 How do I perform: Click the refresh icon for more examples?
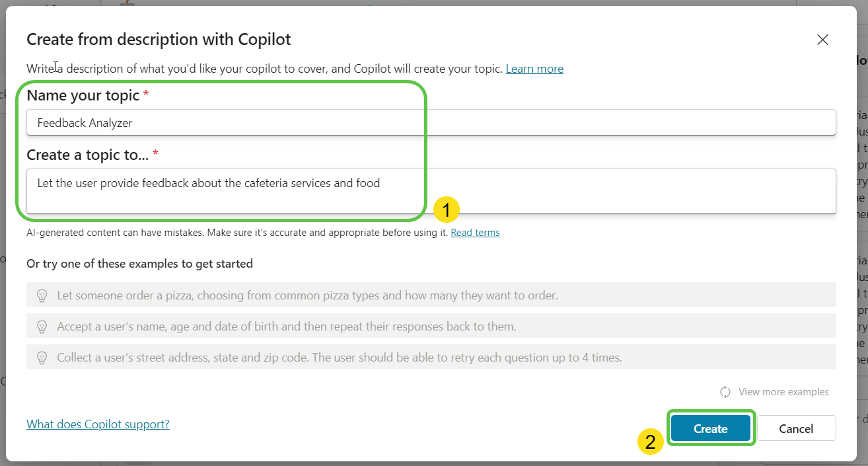click(x=725, y=392)
